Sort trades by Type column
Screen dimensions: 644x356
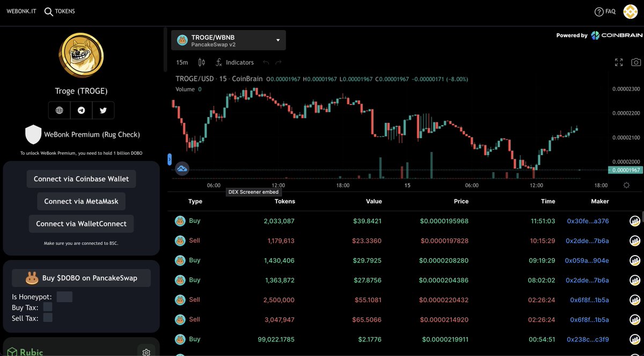click(x=195, y=201)
